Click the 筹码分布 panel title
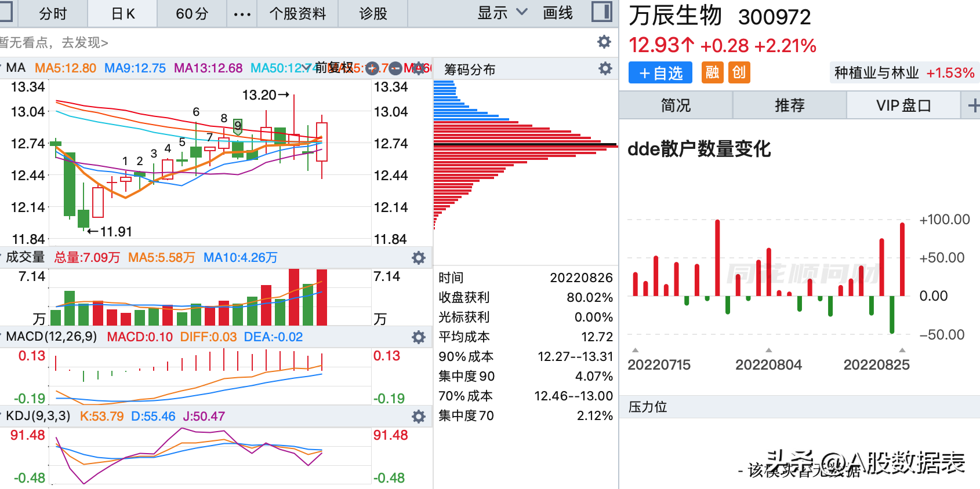Screen dimensions: 980x489 470,70
